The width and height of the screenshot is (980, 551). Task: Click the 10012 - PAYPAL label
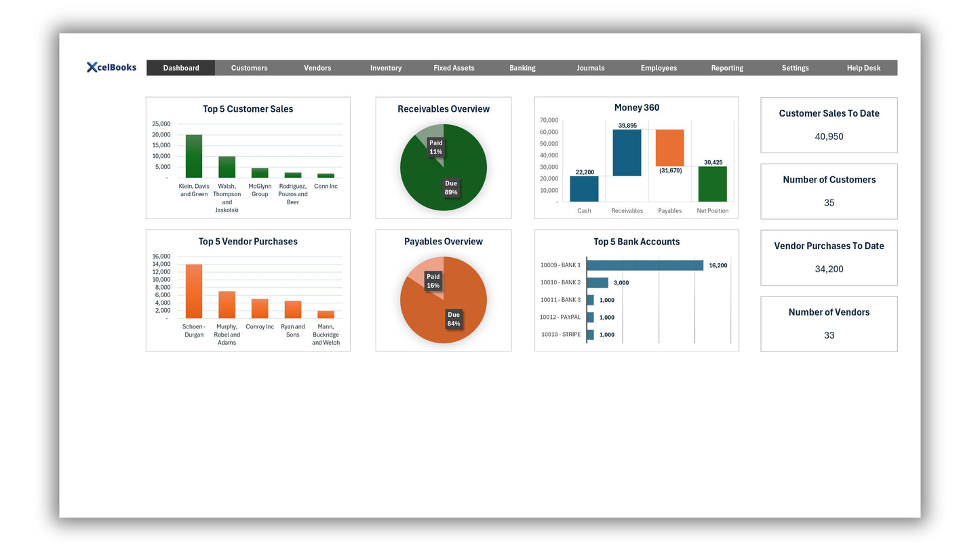(560, 317)
